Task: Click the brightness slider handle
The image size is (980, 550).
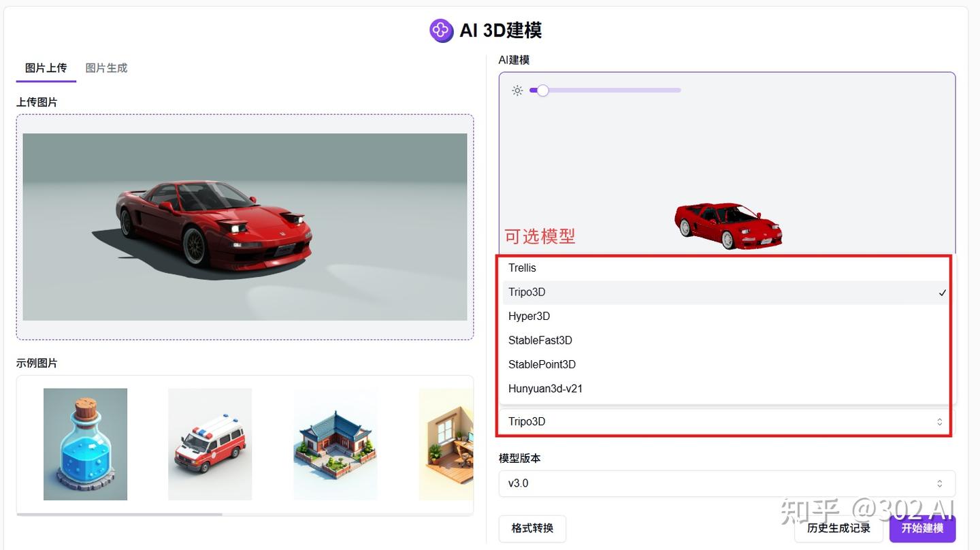Action: (x=542, y=90)
